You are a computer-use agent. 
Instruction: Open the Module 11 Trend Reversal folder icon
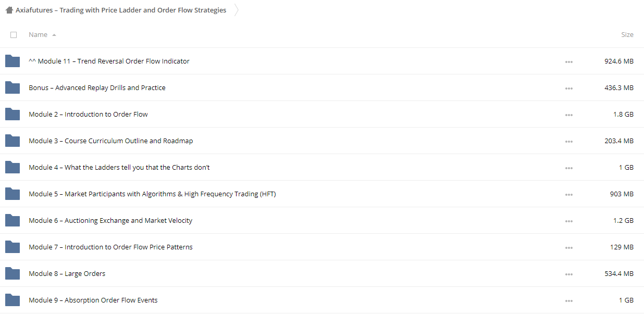(x=13, y=61)
